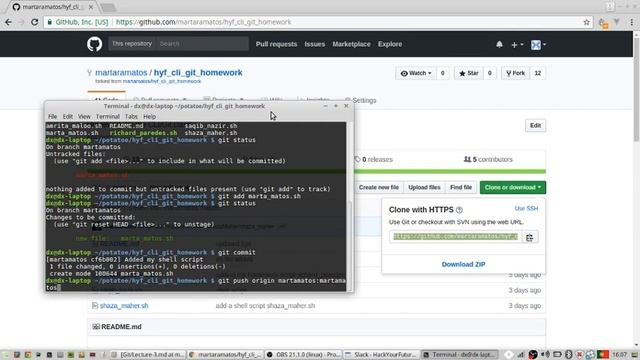The image size is (640, 360).
Task: Open the Edit menu in Terminal
Action: 68,116
